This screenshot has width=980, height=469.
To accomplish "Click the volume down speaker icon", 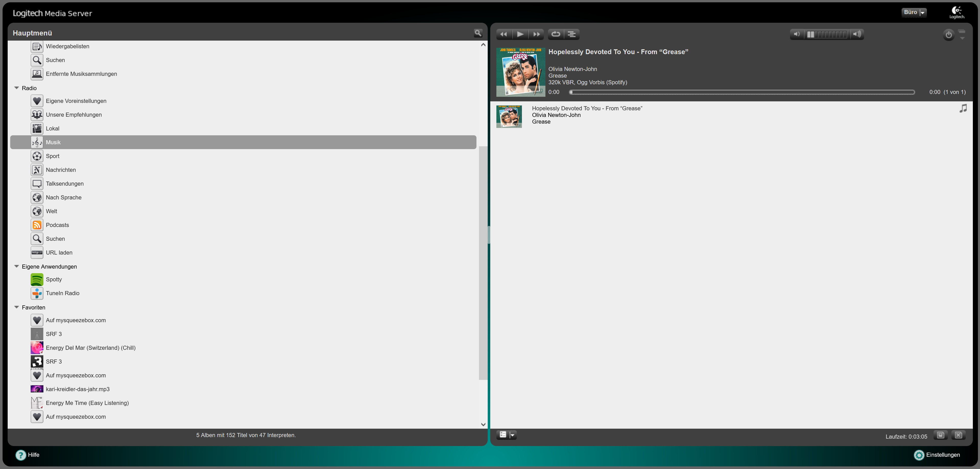I will coord(796,34).
